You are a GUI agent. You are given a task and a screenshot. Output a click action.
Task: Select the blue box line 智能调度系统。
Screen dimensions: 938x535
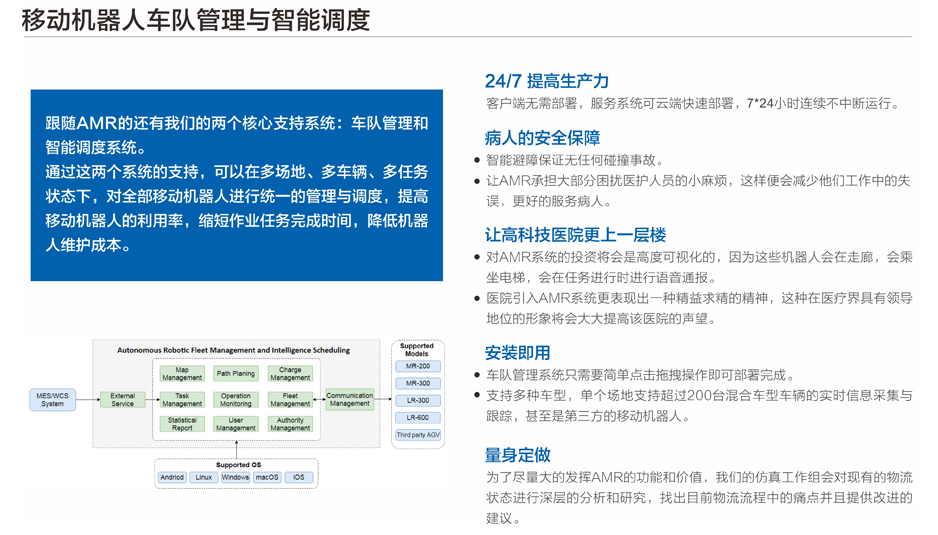coord(96,147)
